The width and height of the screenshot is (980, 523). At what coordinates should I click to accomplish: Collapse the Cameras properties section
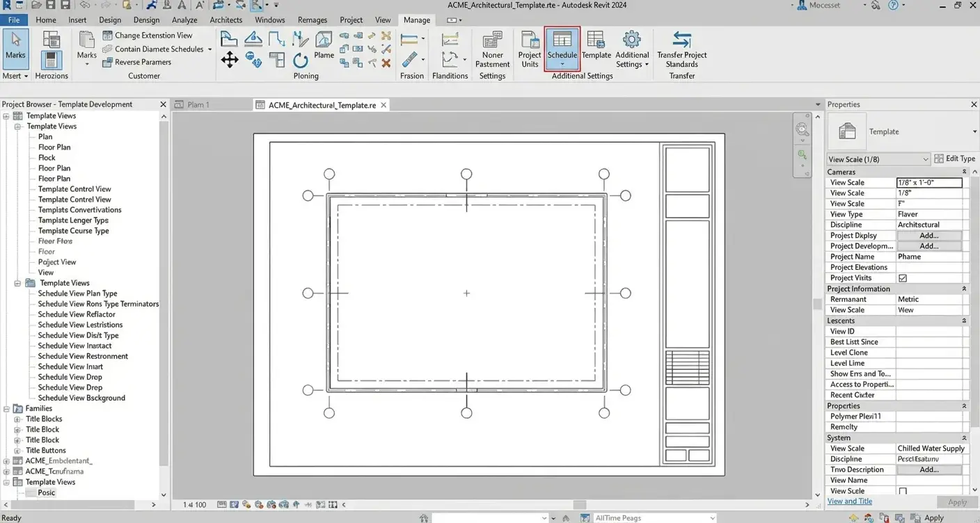(964, 172)
